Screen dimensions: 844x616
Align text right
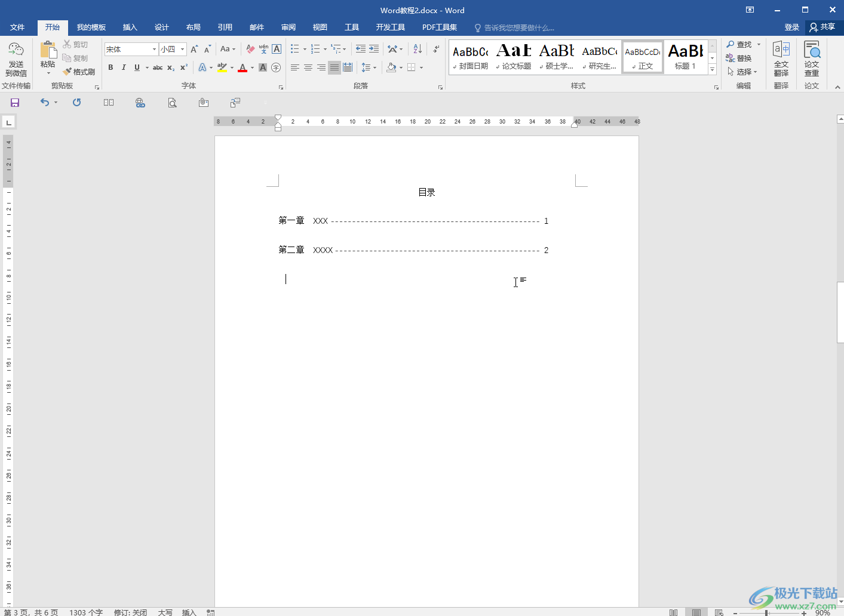(x=321, y=67)
